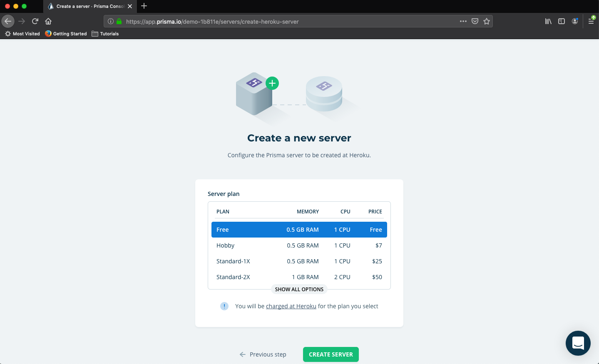Viewport: 599px width, 364px height.
Task: Click the $25 price of Standard-1X
Action: 377,261
